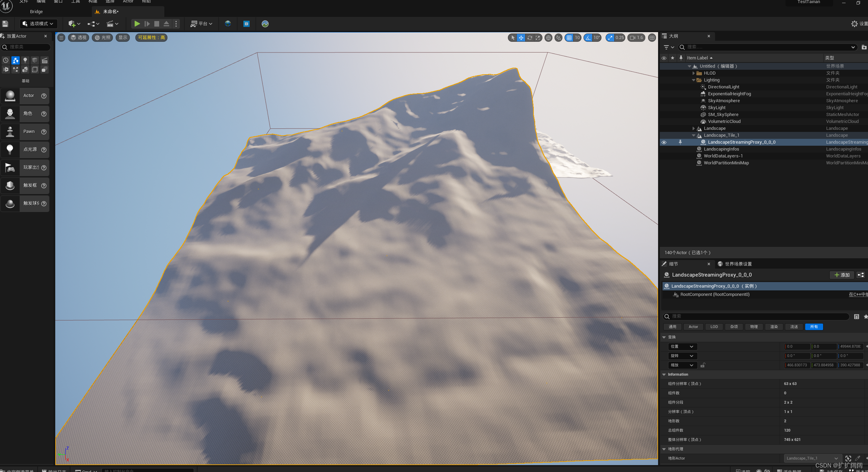Viewport: 868px width, 472px height.
Task: Expand the HLOD folder in Outliner
Action: pos(693,73)
